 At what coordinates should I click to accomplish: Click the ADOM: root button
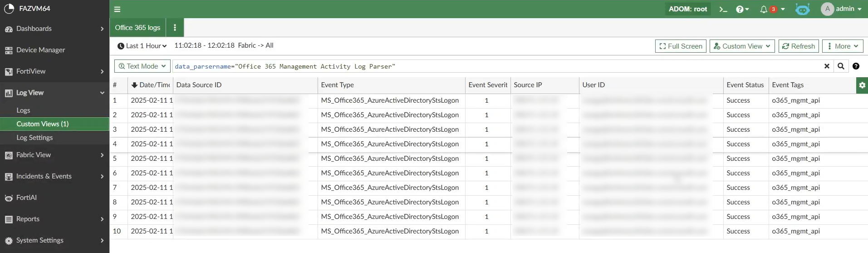coord(688,9)
